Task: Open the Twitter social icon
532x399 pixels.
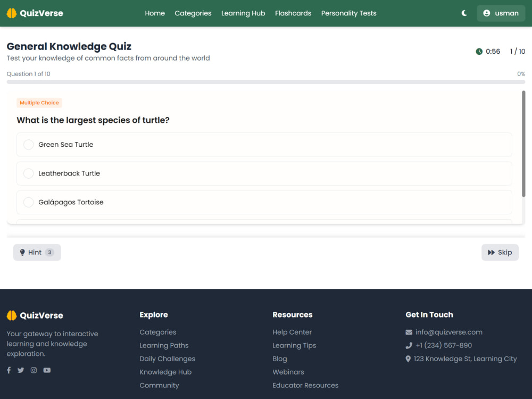Action: coord(21,370)
